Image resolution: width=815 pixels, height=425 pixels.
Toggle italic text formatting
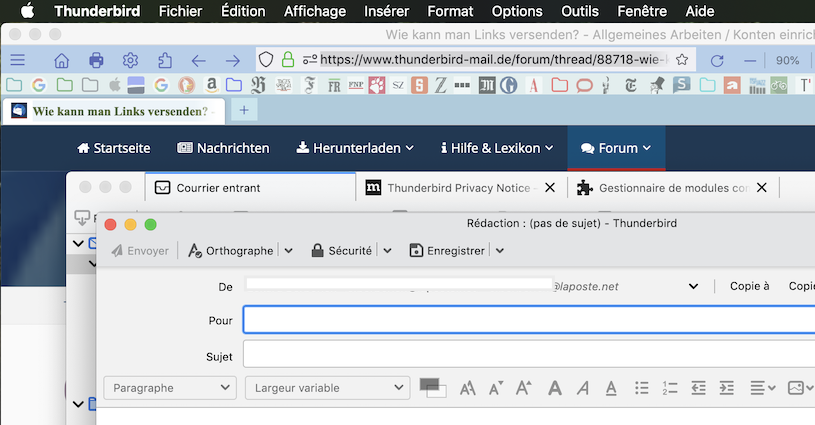pyautogui.click(x=583, y=388)
